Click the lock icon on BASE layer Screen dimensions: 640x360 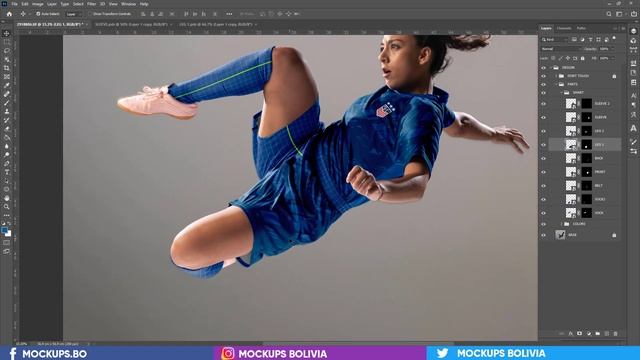point(614,235)
